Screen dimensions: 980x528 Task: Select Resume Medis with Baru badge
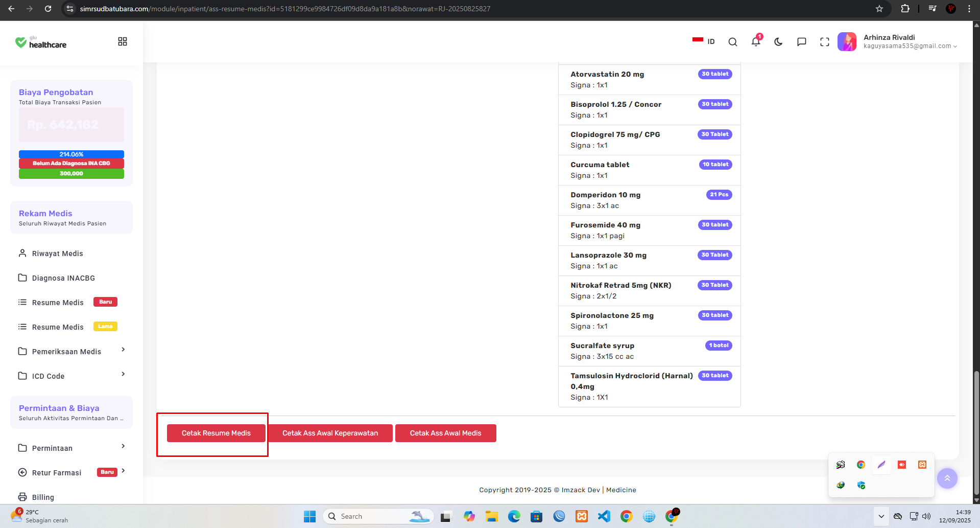tap(67, 303)
